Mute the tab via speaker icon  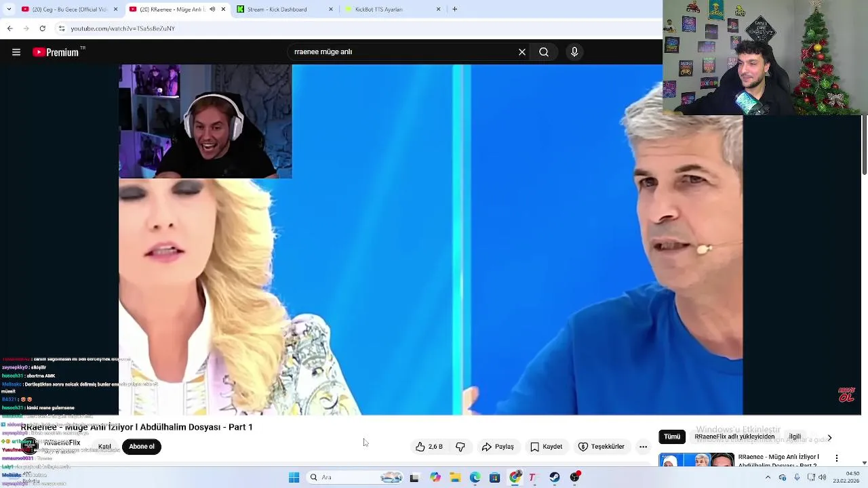(212, 9)
